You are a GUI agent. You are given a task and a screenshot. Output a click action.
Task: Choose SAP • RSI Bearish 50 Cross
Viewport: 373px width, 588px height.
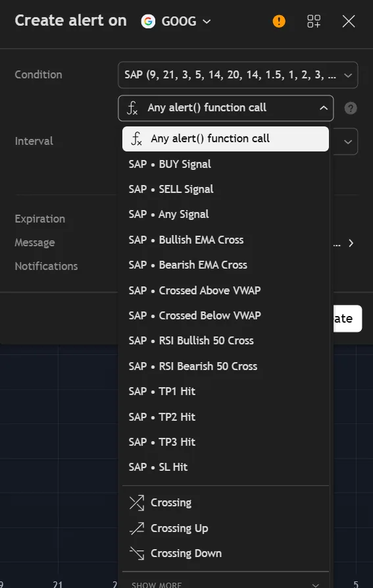point(226,366)
